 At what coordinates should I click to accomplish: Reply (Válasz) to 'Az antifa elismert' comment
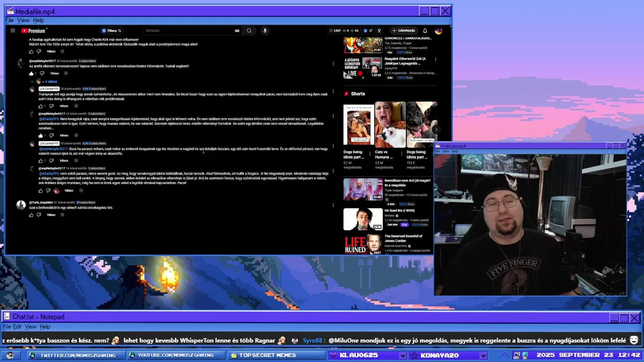click(54, 73)
